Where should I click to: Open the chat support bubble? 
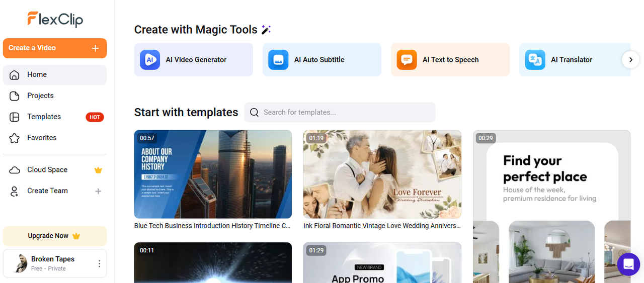pos(628,264)
